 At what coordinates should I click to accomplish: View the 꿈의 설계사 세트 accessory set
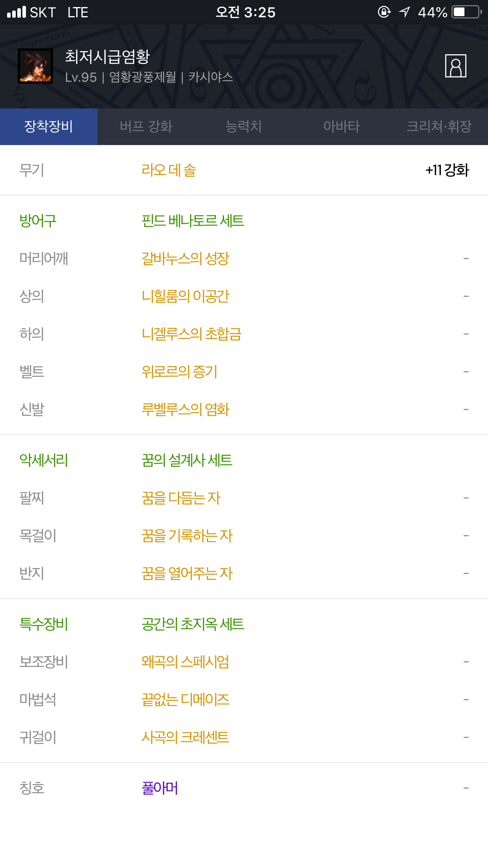point(187,460)
